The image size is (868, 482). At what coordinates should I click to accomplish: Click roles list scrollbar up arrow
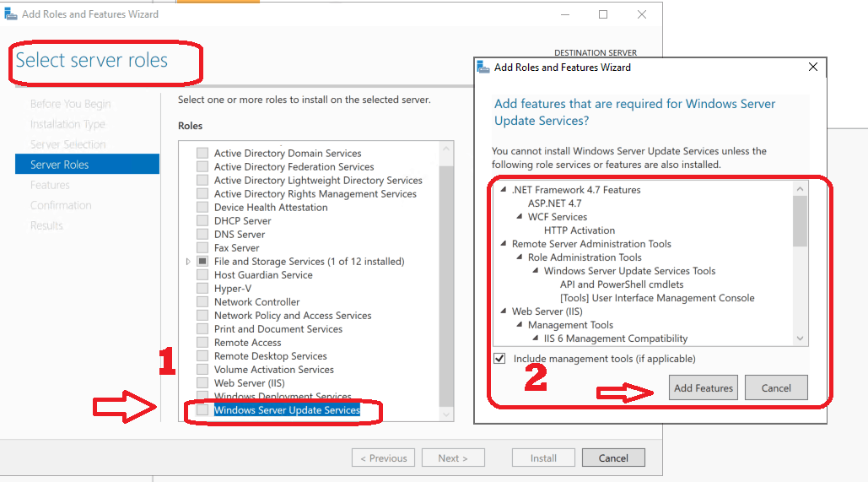coord(446,148)
